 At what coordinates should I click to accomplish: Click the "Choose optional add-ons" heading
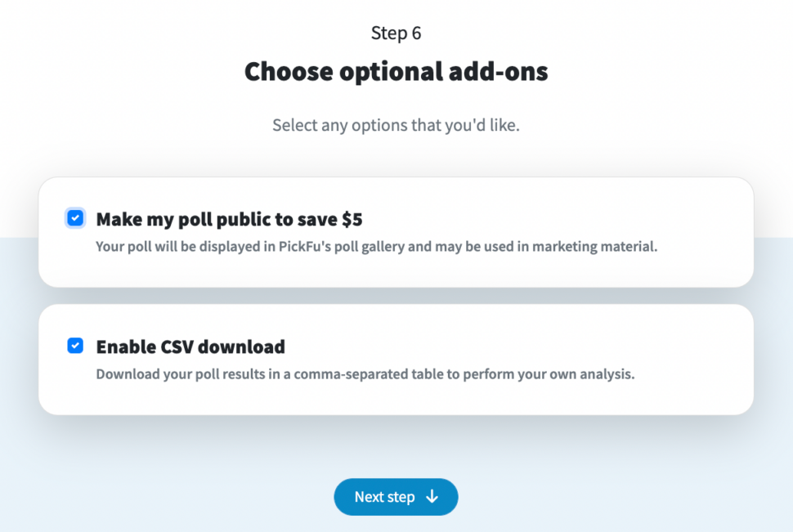(x=396, y=72)
